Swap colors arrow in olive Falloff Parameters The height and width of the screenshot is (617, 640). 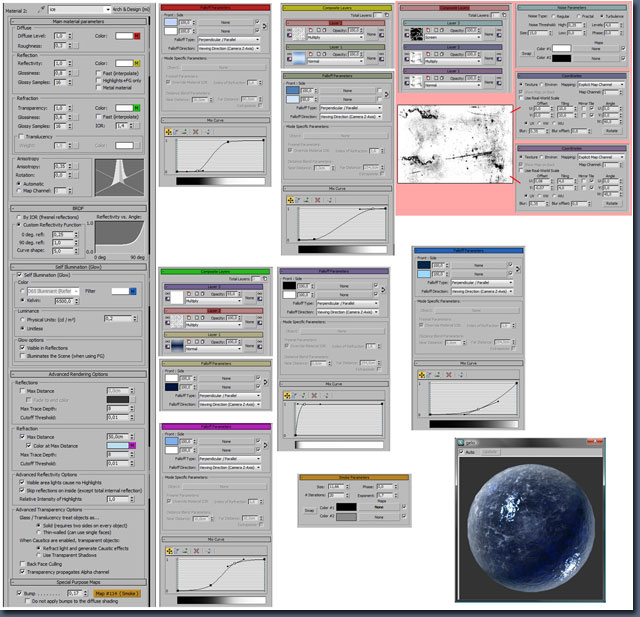(x=386, y=94)
